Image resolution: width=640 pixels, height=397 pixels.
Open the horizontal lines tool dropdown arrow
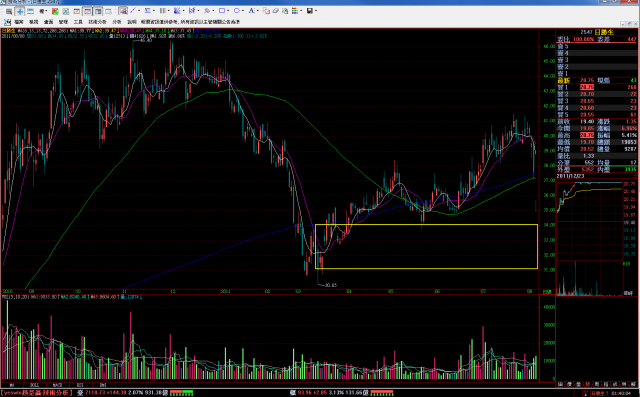pyautogui.click(x=154, y=11)
